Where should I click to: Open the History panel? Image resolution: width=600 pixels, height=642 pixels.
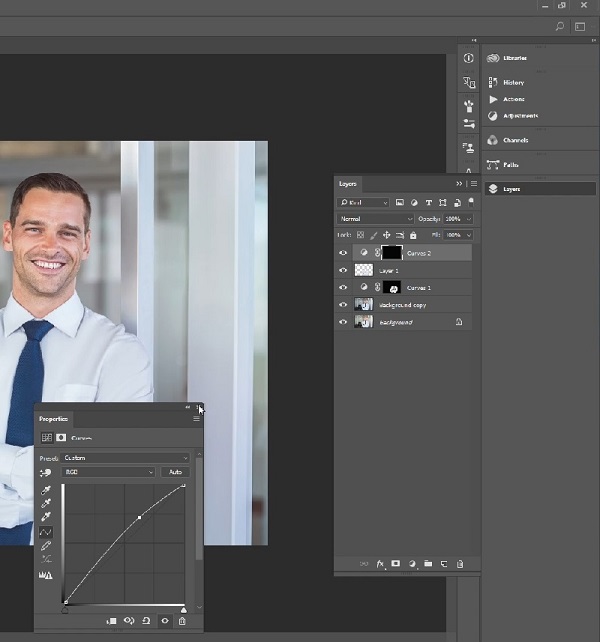point(513,82)
